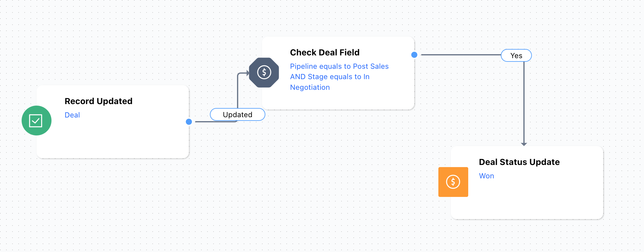Click arrowhead entering the octagon condition icon

pos(248,73)
